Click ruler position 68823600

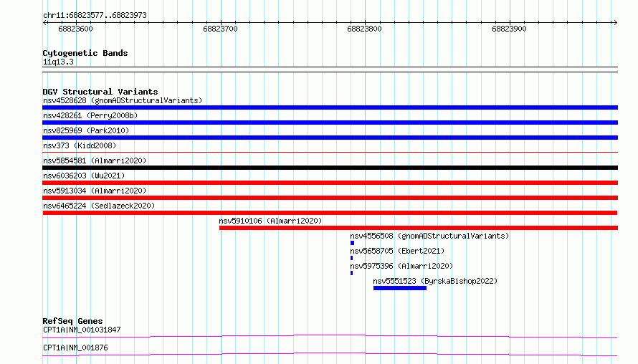point(76,29)
